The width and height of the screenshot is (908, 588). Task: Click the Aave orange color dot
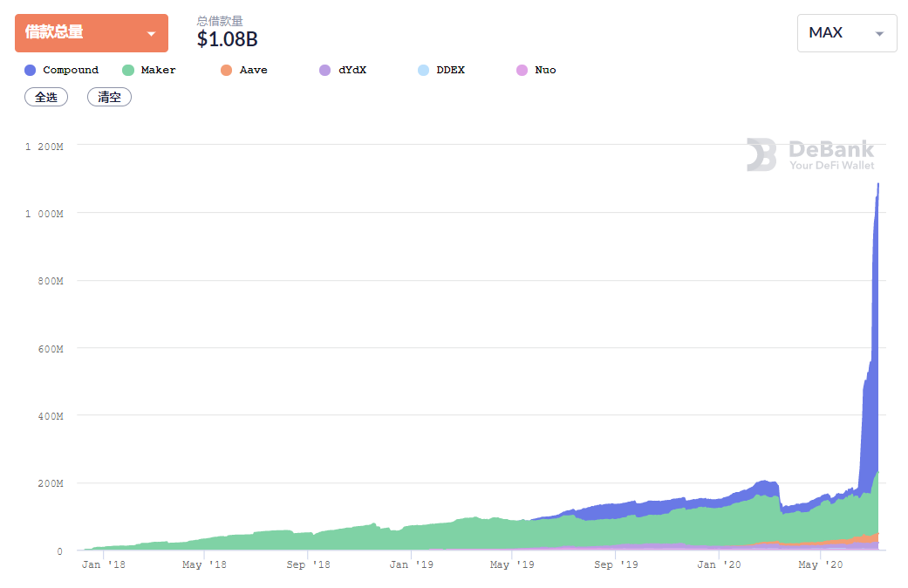[227, 70]
